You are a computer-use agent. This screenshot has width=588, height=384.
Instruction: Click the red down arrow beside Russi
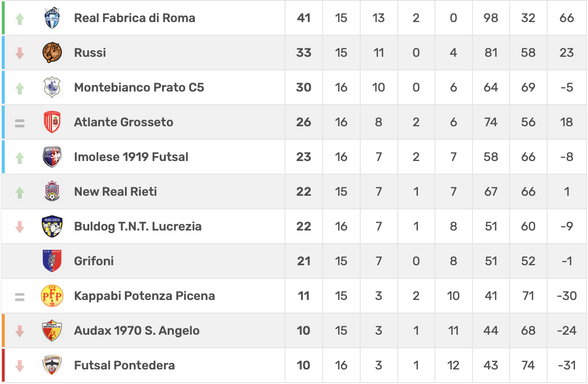click(20, 53)
